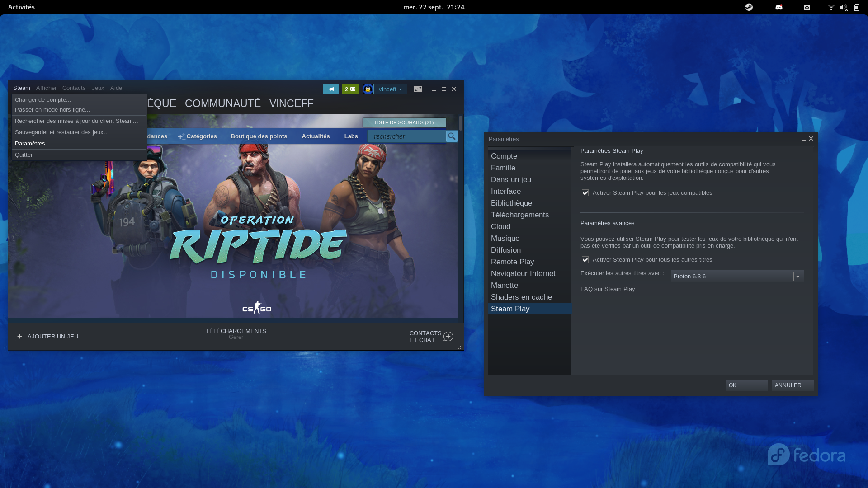Open the FAQ sur Steam Play link
Image resolution: width=868 pixels, height=488 pixels.
coord(608,289)
